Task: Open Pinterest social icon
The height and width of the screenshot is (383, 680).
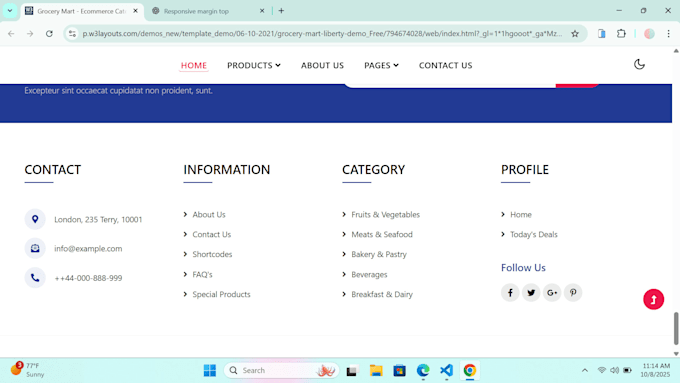Action: click(x=573, y=293)
